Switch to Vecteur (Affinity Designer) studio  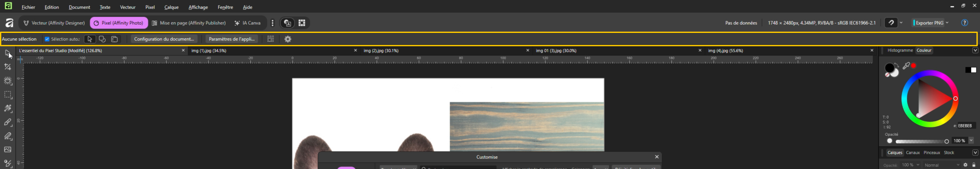(x=54, y=23)
